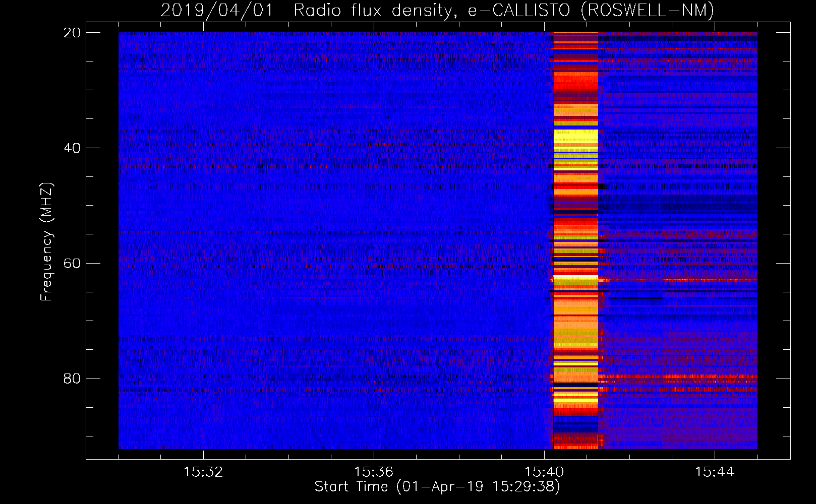Click the red interference line near 80 MHz on the right
This screenshot has height=504, width=816.
tap(677, 376)
